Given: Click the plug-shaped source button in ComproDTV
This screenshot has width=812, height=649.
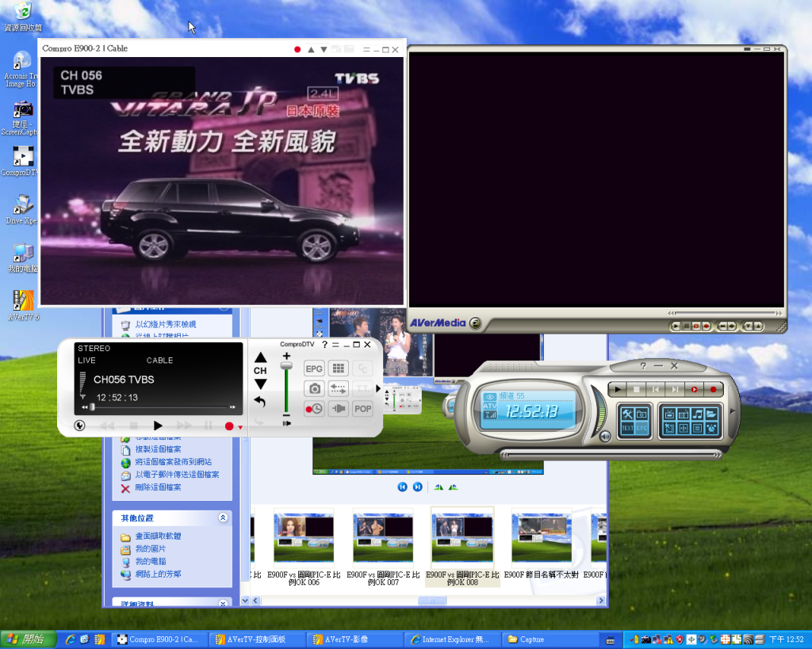Looking at the screenshot, I should (338, 409).
